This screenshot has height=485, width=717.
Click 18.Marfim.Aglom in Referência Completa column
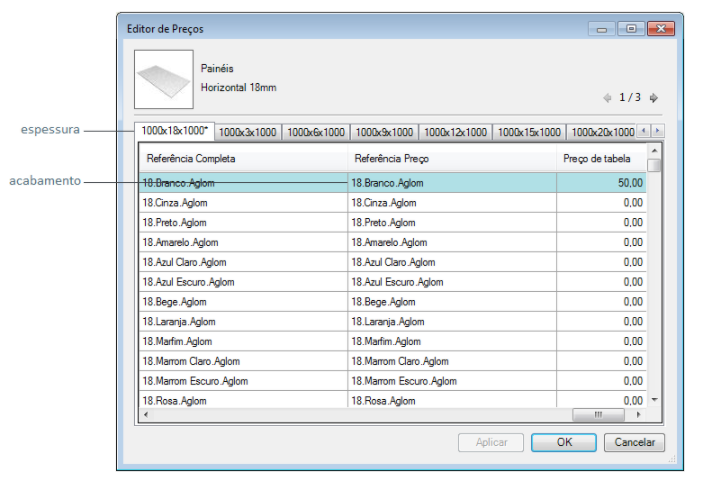click(243, 341)
